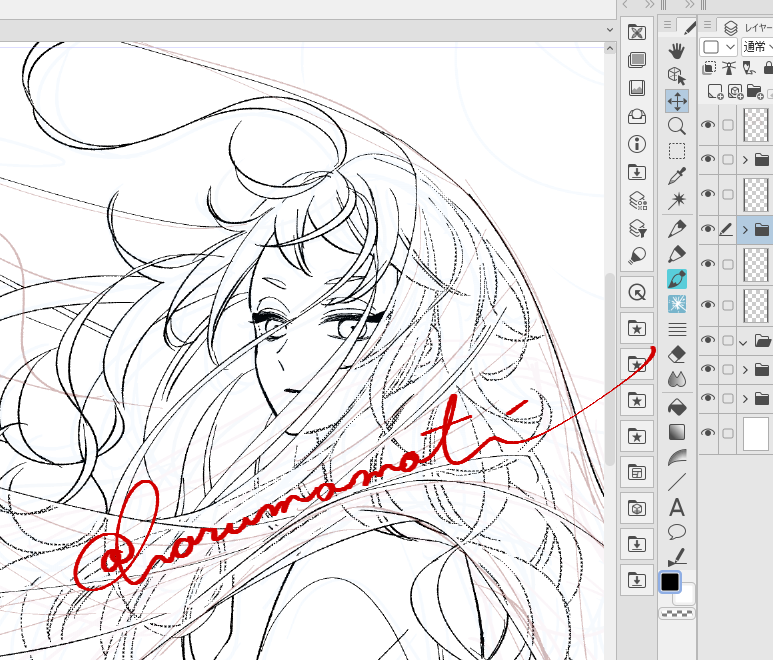Click the canvas vertical scrollbar up arrow

(x=610, y=48)
